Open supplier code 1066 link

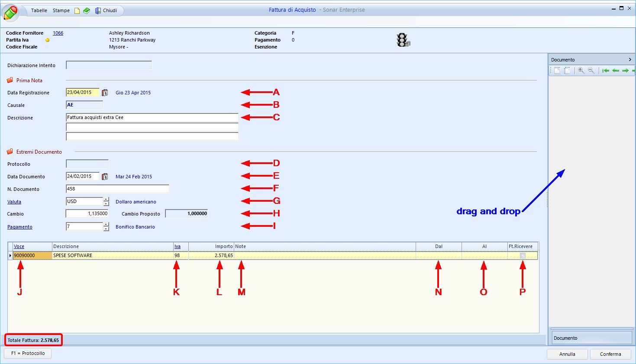[58, 33]
